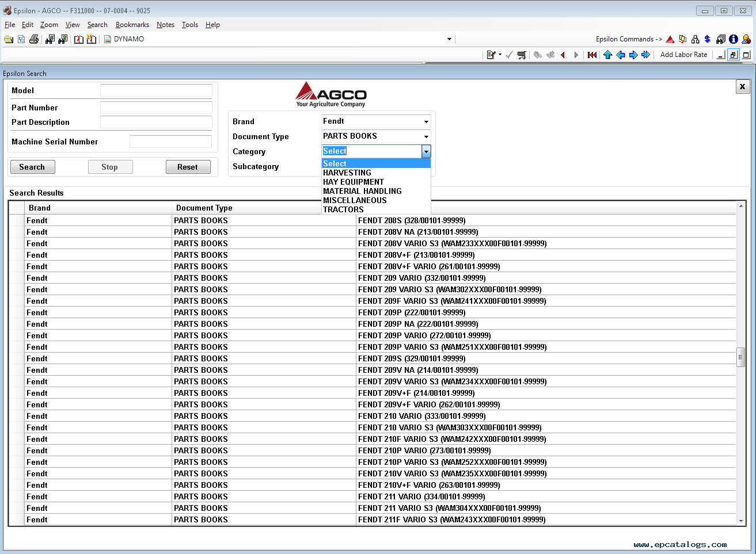Open the Tools menu
Screen dimensions: 756x554
(x=190, y=25)
